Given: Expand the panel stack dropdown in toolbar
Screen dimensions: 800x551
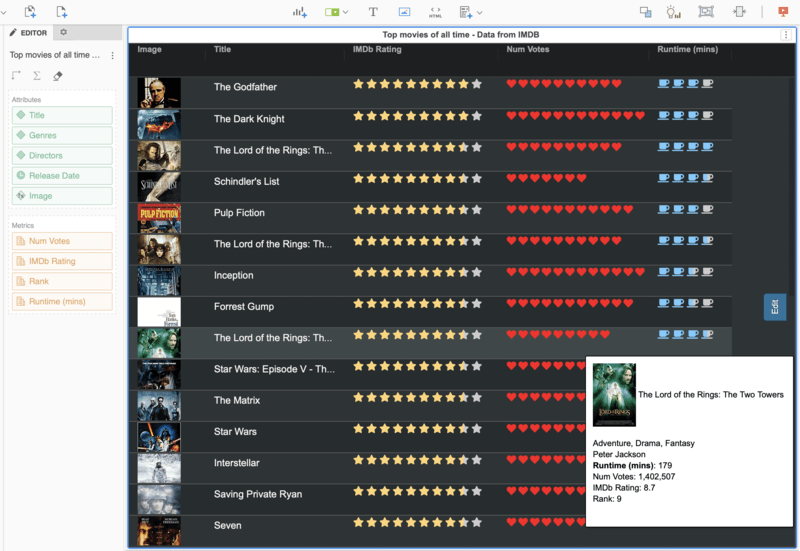Looking at the screenshot, I should [x=480, y=12].
